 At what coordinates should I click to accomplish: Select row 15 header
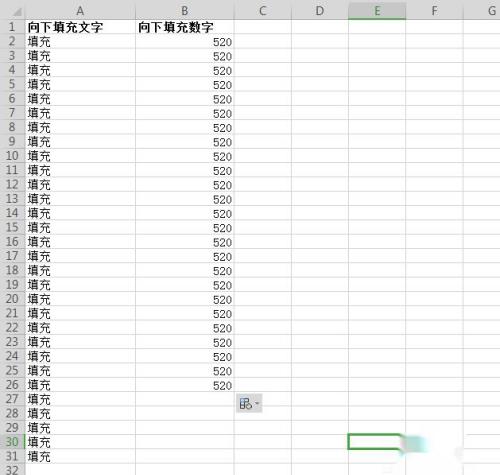coord(12,227)
